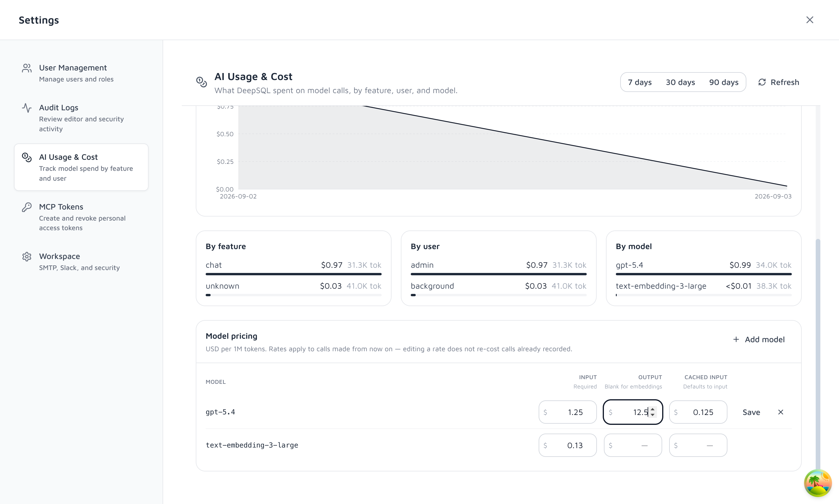839x504 pixels.
Task: Save the gpt-5.4 pricing
Action: click(751, 412)
